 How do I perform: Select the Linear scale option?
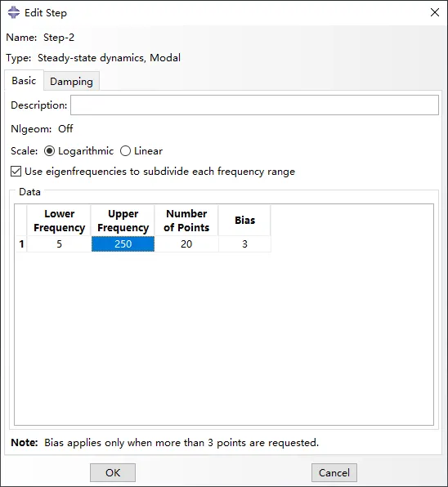[125, 151]
